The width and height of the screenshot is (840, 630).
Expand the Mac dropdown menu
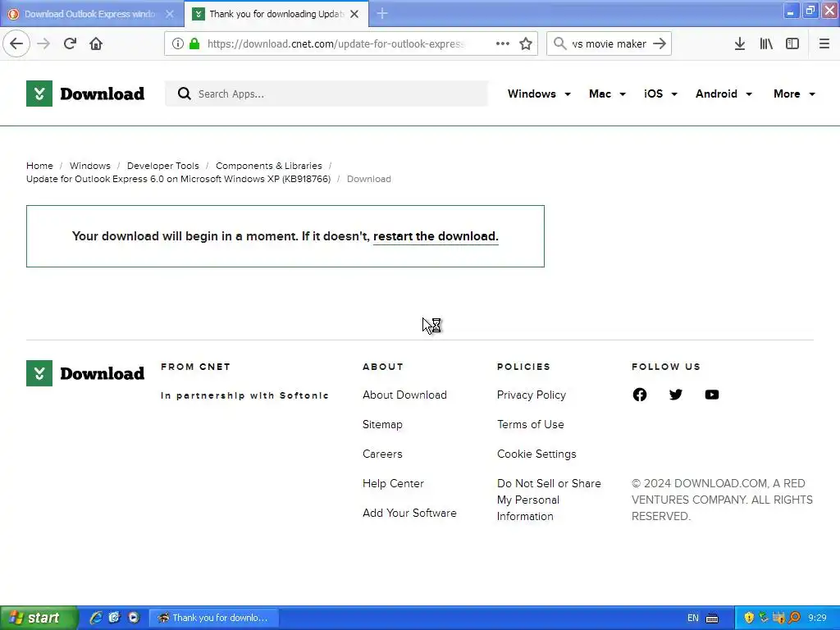click(607, 94)
